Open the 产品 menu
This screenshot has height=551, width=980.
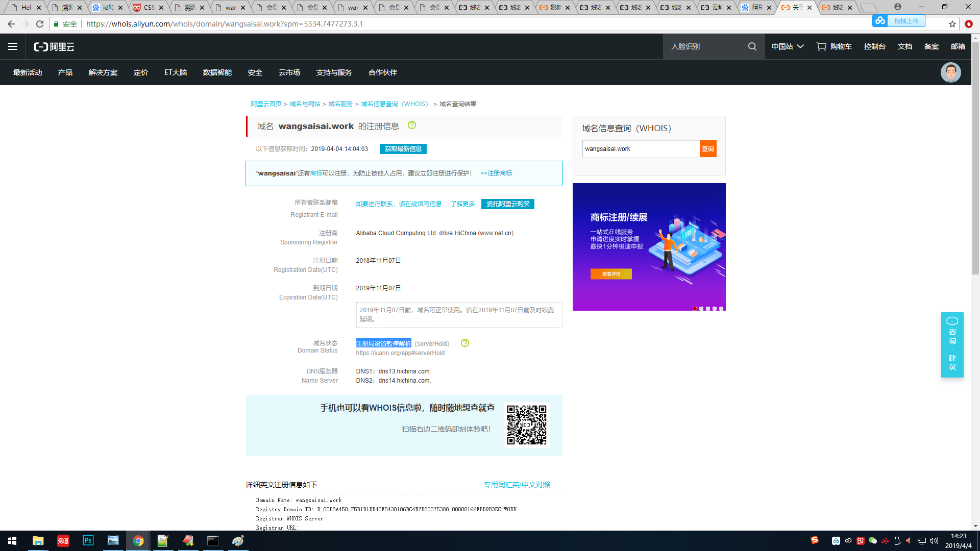(65, 72)
